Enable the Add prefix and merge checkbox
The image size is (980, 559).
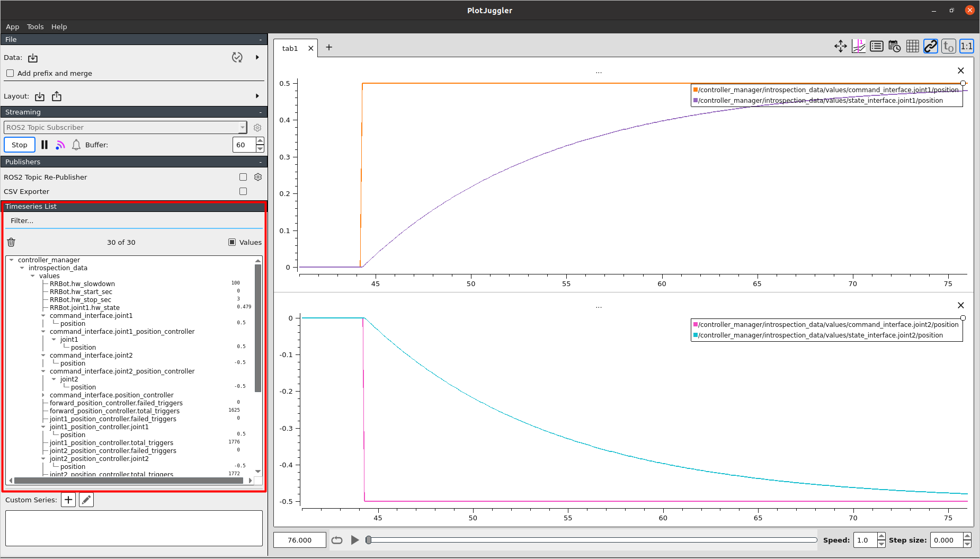click(10, 73)
